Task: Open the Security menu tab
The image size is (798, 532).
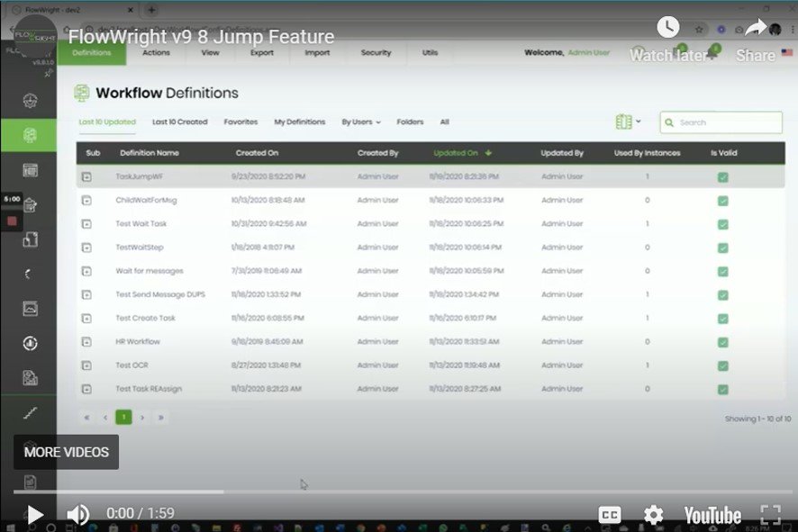Action: 376,53
